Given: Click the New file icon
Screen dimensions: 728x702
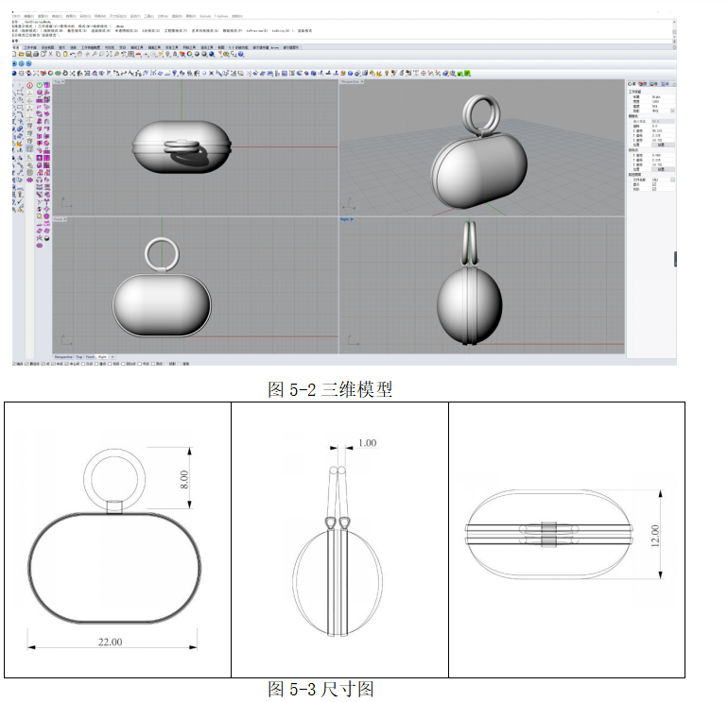Looking at the screenshot, I should (14, 54).
